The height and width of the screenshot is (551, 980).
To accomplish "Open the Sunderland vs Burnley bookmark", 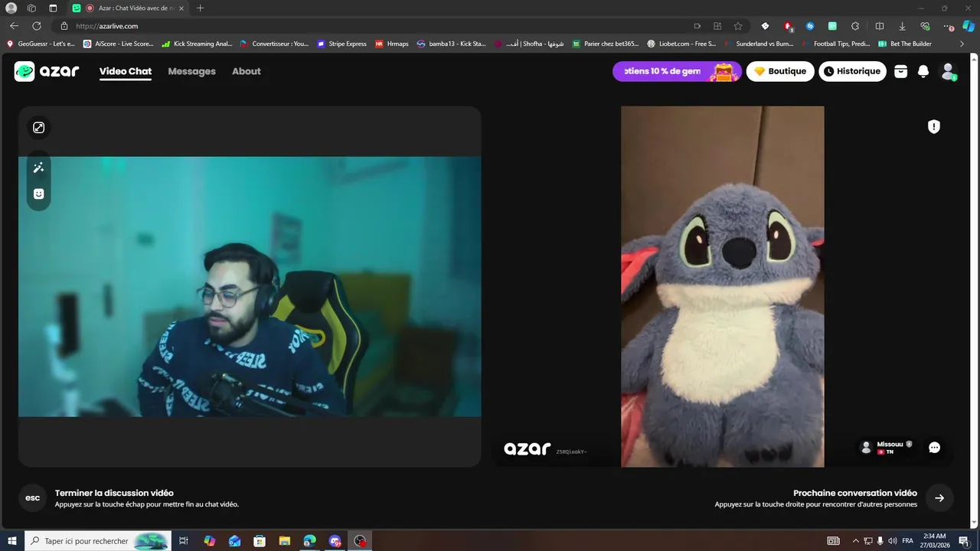I will 759,44.
